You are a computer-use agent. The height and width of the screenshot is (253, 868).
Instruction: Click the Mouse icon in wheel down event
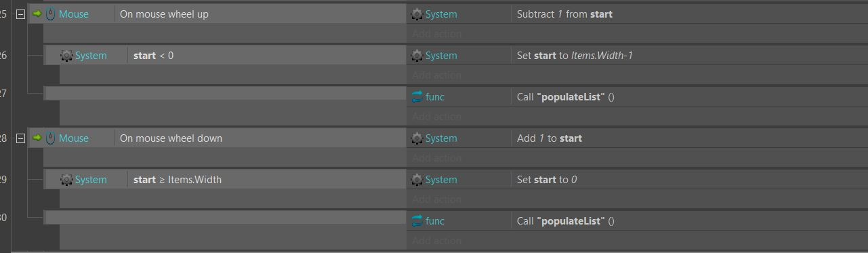51,138
